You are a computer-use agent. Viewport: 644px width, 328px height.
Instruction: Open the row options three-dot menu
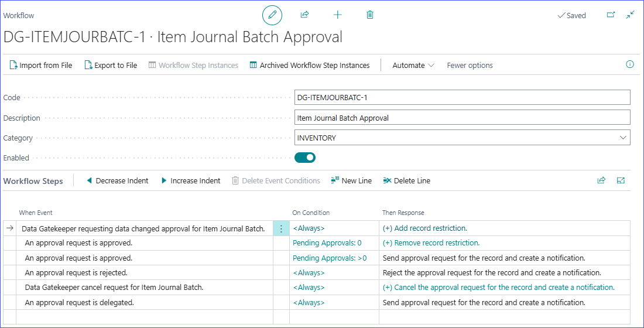(281, 228)
